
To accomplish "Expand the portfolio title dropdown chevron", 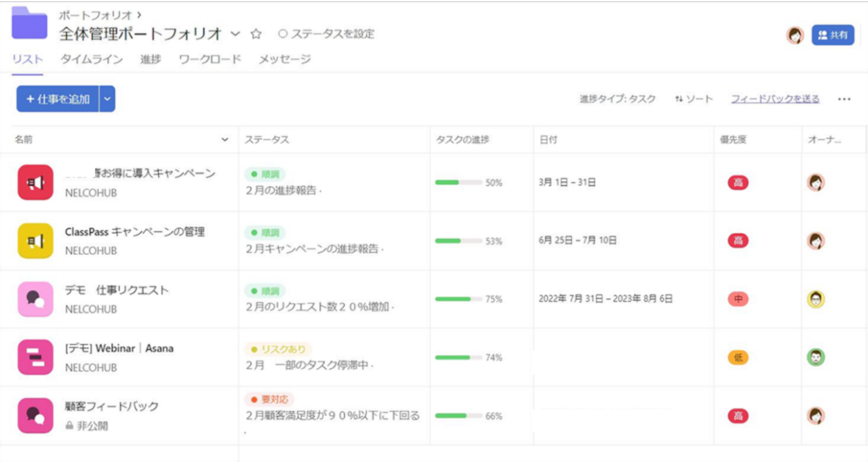I will click(x=235, y=34).
